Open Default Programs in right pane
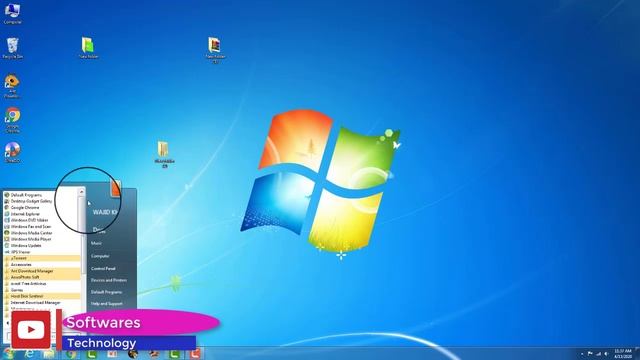Screen dimensions: 640x360 point(107,292)
